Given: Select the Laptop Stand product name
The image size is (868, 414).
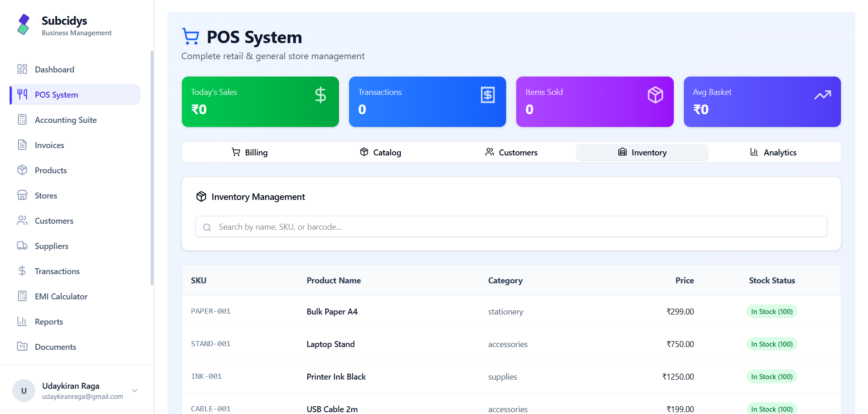Looking at the screenshot, I should click(x=331, y=344).
